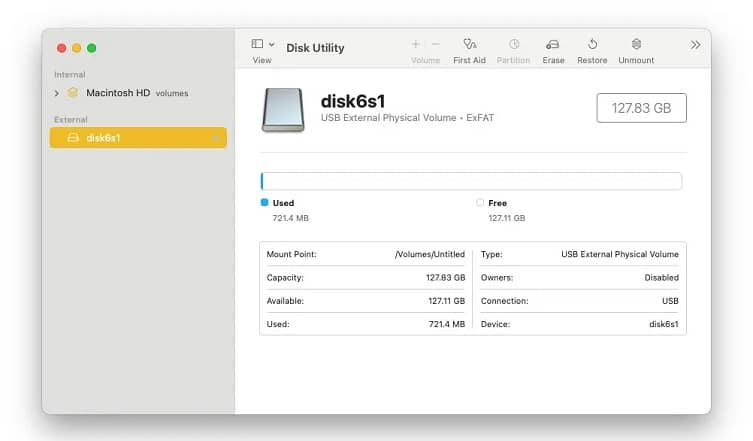
Task: Click the Internal sidebar section header
Action: point(70,74)
